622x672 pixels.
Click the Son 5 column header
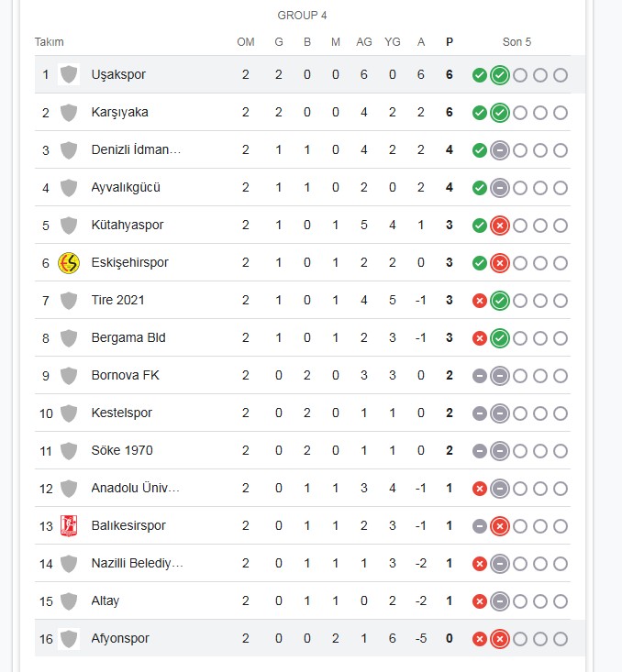coord(516,42)
